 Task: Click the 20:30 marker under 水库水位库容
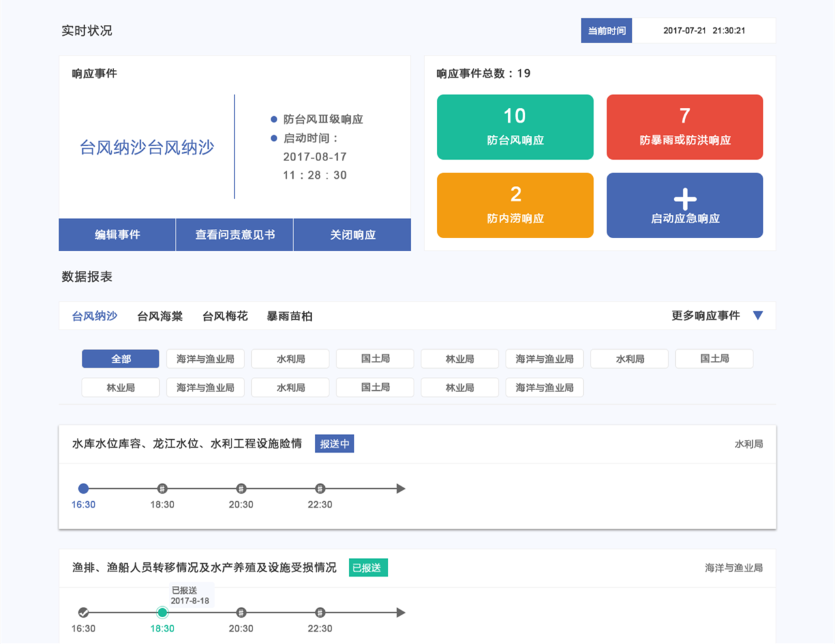[x=241, y=489]
